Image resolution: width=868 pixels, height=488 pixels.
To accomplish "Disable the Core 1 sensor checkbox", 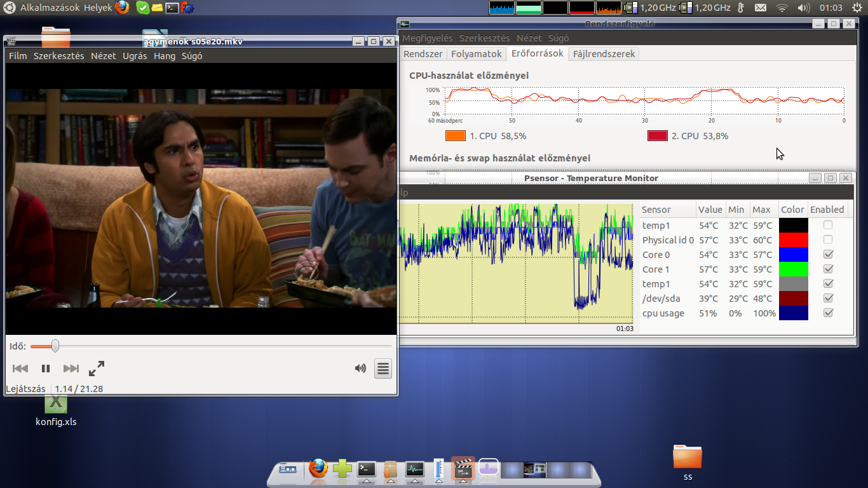I will tap(828, 269).
